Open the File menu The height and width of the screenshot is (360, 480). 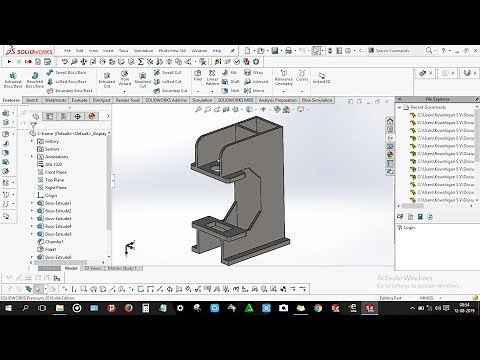click(x=67, y=51)
